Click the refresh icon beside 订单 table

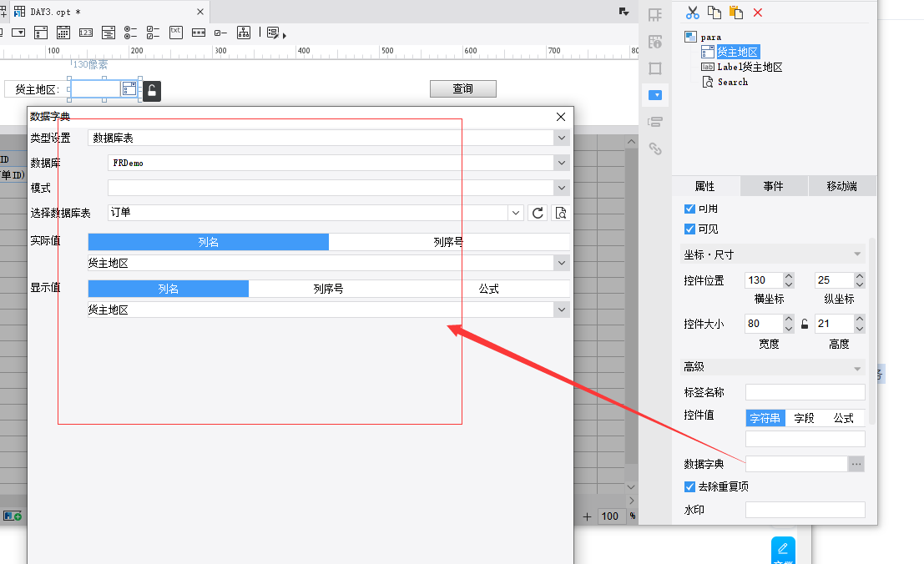click(x=538, y=213)
